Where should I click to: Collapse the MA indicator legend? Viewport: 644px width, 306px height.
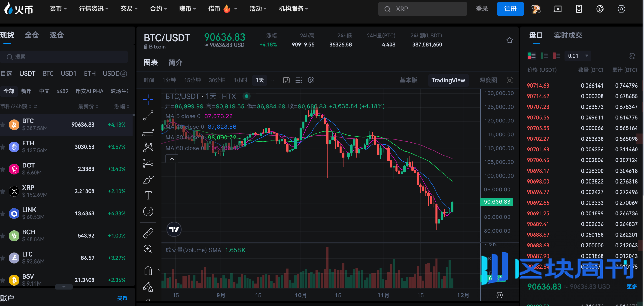[172, 159]
